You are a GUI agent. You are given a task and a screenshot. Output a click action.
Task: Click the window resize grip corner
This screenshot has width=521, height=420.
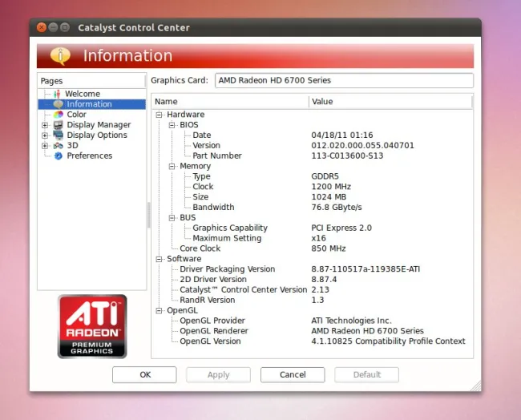476,386
